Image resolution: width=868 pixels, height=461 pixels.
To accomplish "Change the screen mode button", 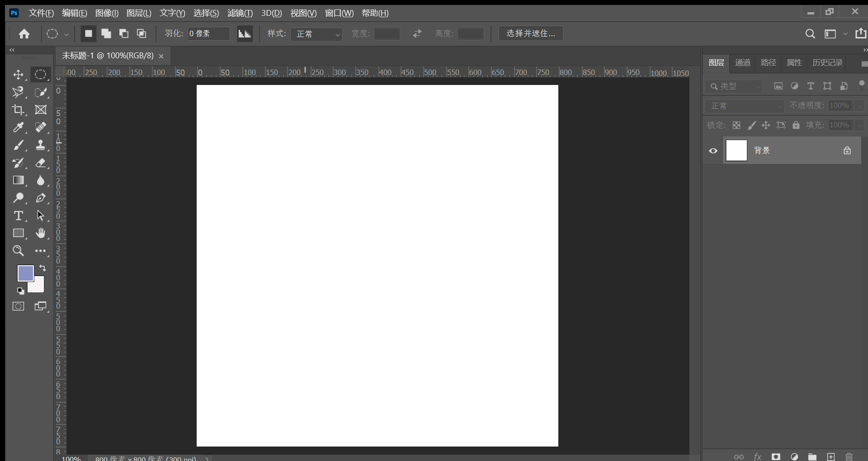I will pos(41,306).
